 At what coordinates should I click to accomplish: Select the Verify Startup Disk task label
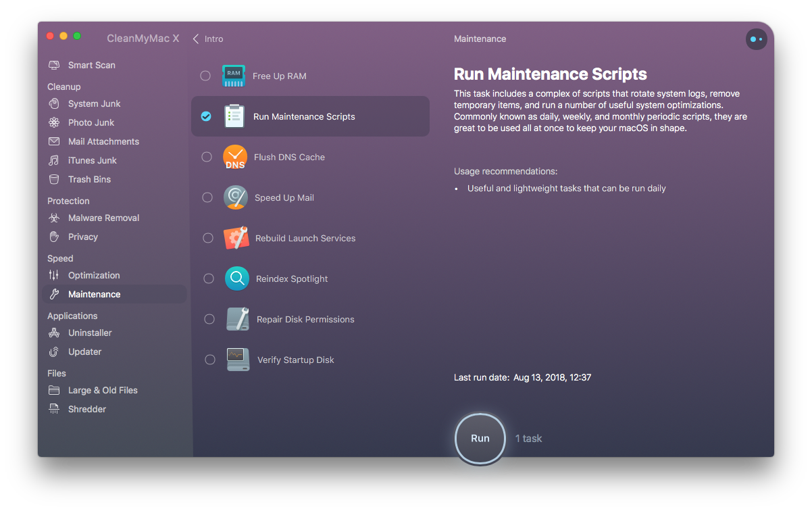coord(296,360)
